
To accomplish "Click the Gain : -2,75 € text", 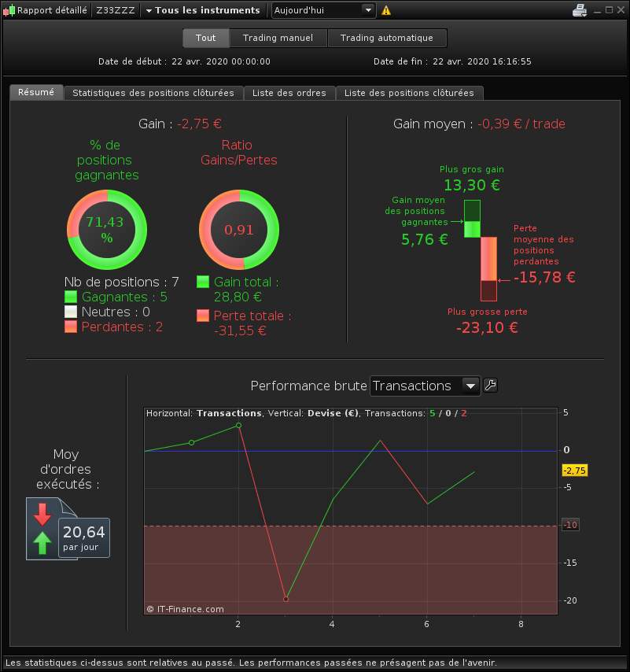I will (x=180, y=124).
